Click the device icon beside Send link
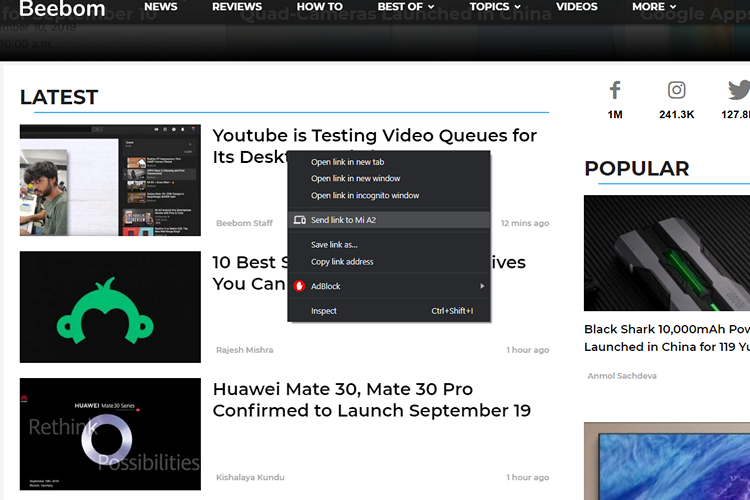The width and height of the screenshot is (750, 500). pos(300,220)
